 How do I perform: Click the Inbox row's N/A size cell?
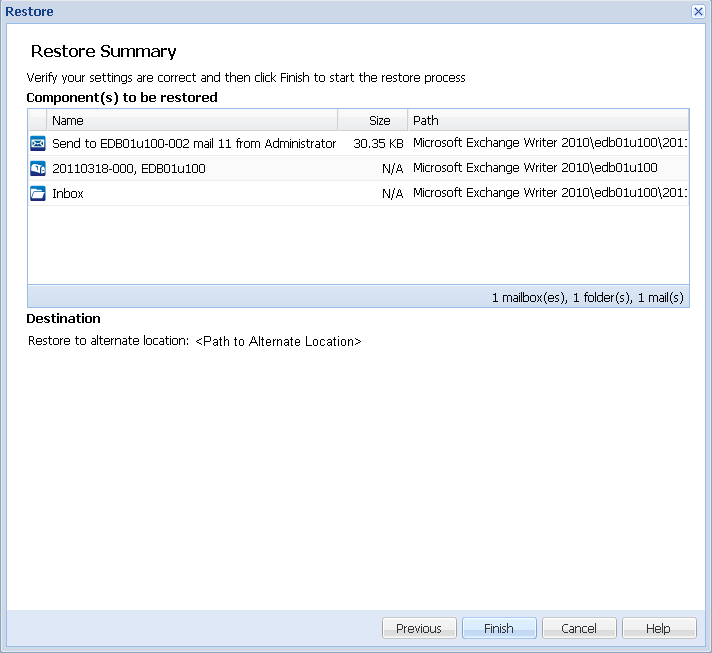pos(392,193)
